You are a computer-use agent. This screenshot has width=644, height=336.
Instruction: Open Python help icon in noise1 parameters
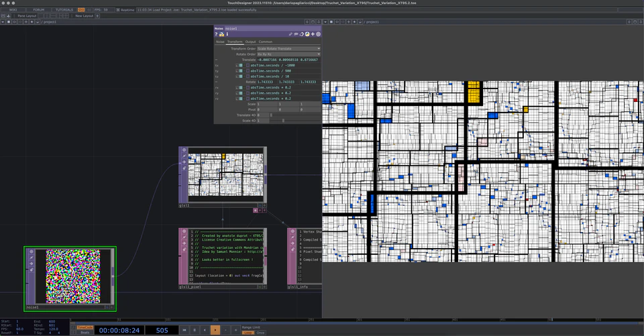222,34
